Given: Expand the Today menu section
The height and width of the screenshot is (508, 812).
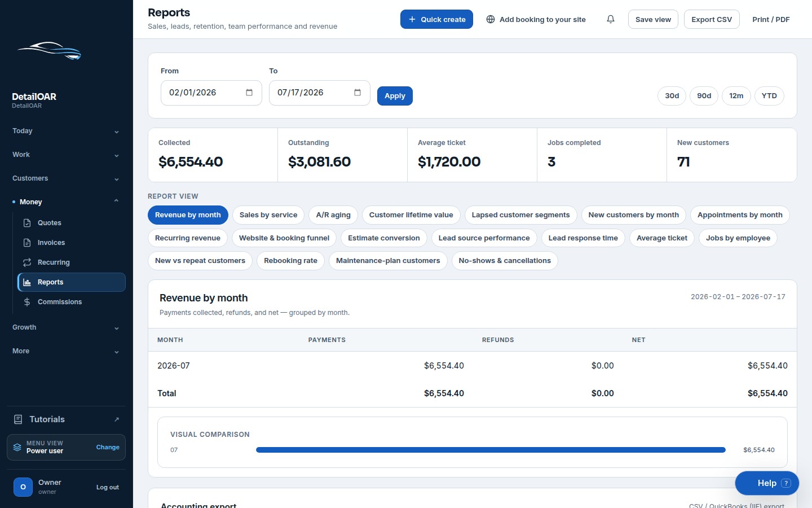Looking at the screenshot, I should click(x=66, y=131).
